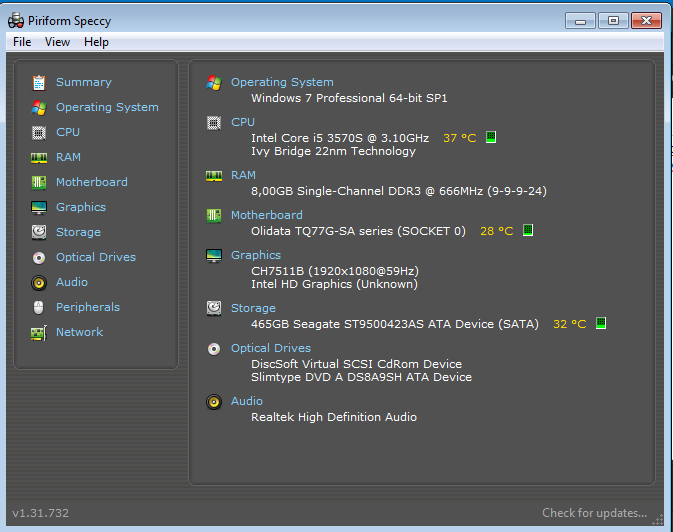Click the CPU temperature 37 °C value
This screenshot has width=673, height=532.
pyautogui.click(x=460, y=138)
